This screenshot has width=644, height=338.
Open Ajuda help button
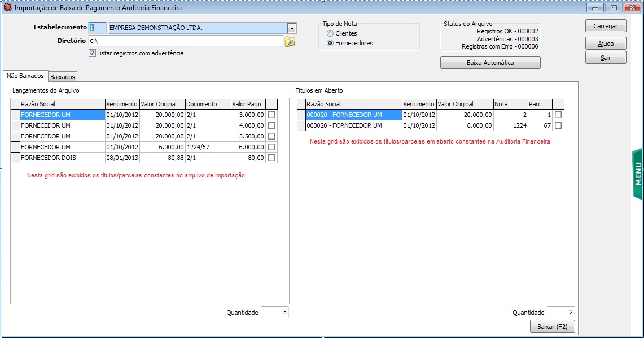[606, 44]
